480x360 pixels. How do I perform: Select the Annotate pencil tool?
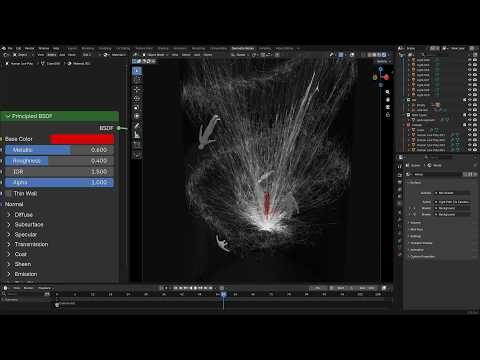[137, 126]
